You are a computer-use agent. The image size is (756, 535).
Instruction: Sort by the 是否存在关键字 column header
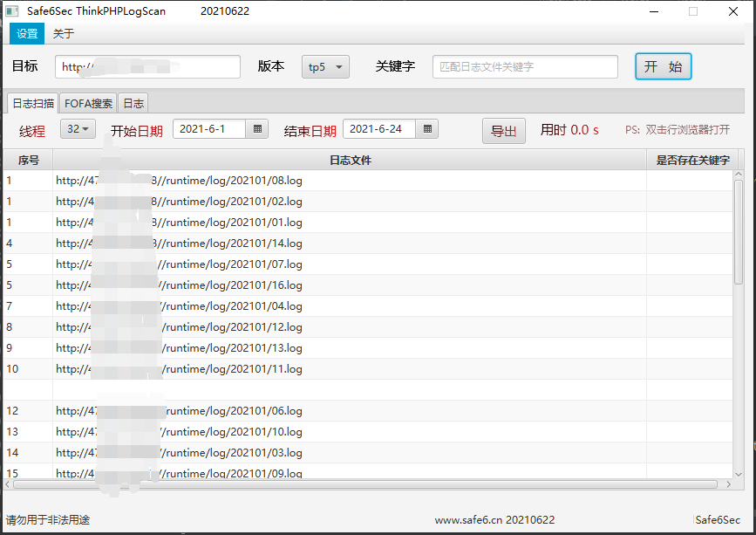[692, 161]
